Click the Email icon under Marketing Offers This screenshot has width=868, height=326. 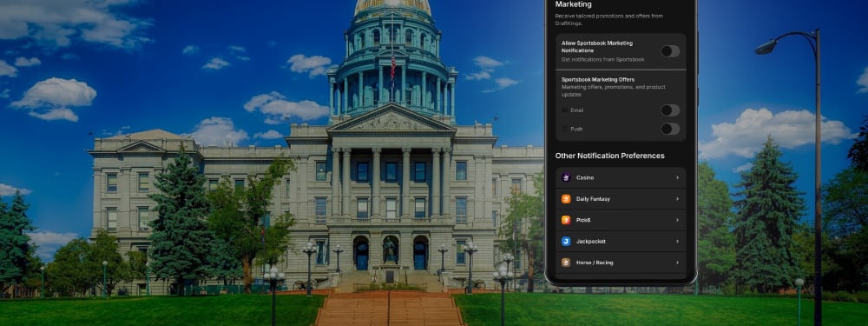564,110
